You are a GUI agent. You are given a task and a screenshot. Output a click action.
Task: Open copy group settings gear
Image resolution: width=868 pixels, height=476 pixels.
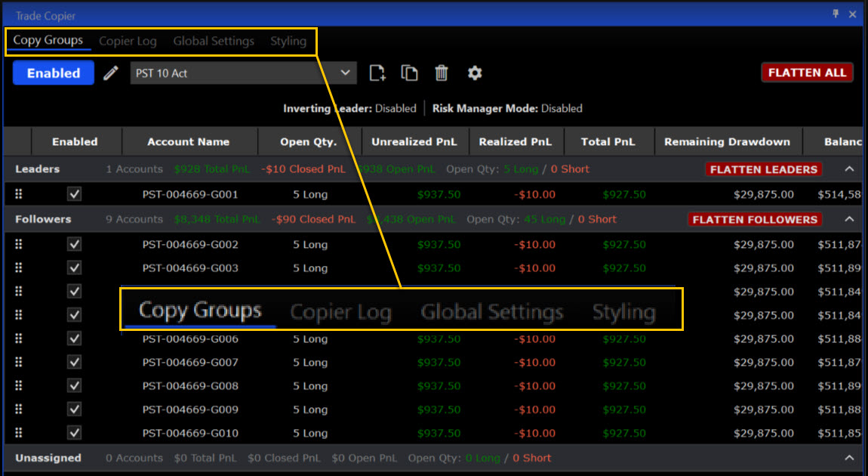pos(474,73)
